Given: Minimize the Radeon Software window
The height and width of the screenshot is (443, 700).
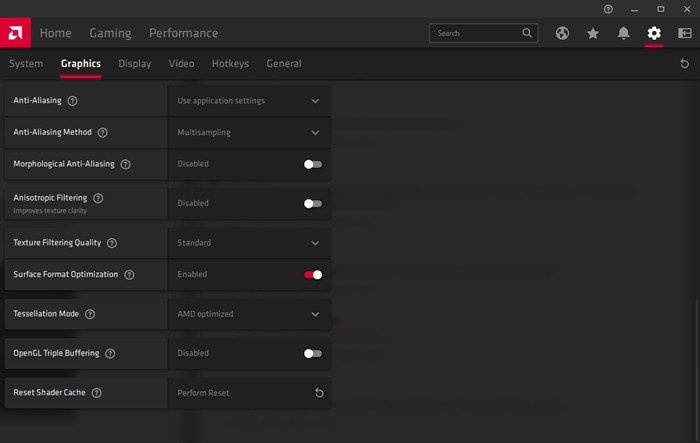Looking at the screenshot, I should pos(634,9).
